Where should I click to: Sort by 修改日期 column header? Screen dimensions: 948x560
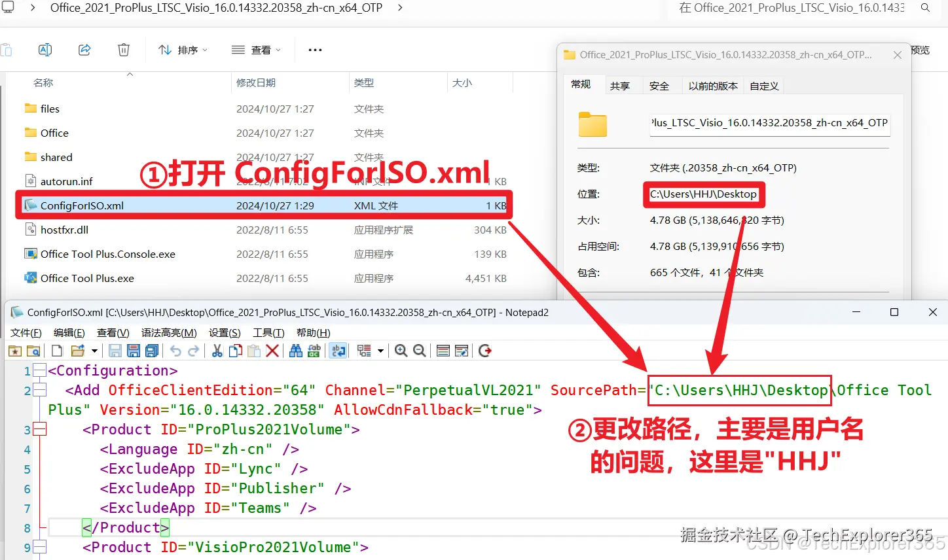pyautogui.click(x=256, y=82)
